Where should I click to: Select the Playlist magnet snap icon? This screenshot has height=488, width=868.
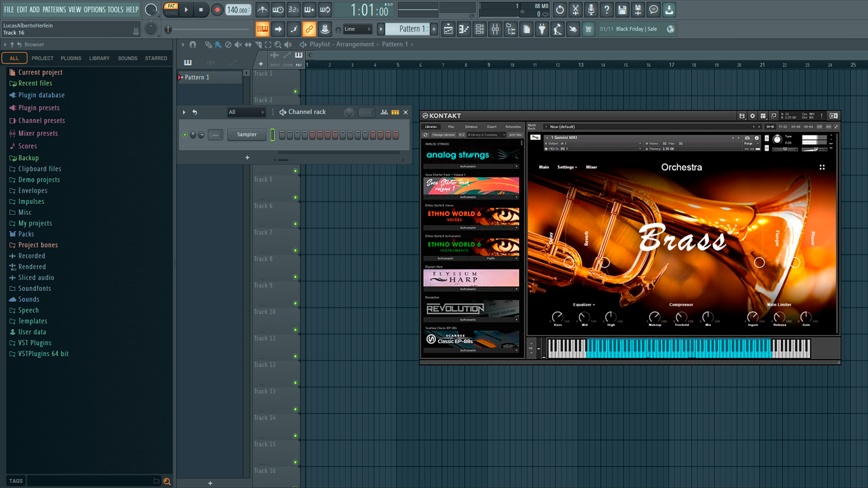[193, 44]
